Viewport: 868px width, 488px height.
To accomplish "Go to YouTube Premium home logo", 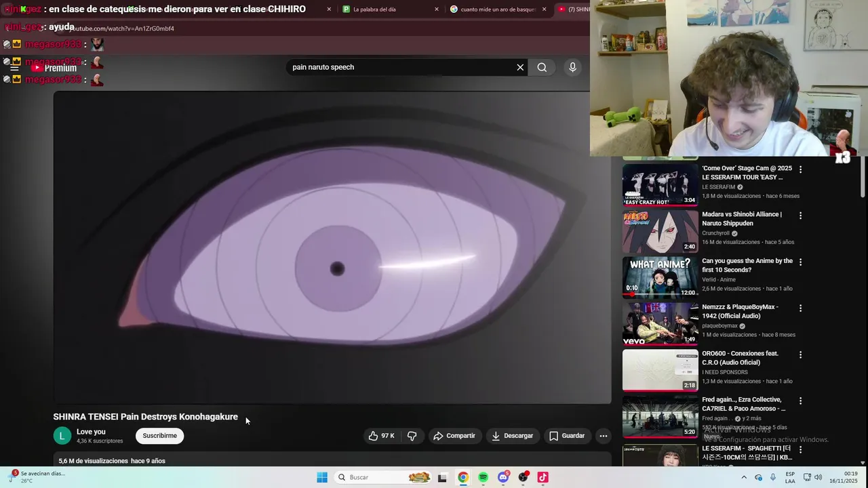I will pyautogui.click(x=54, y=68).
